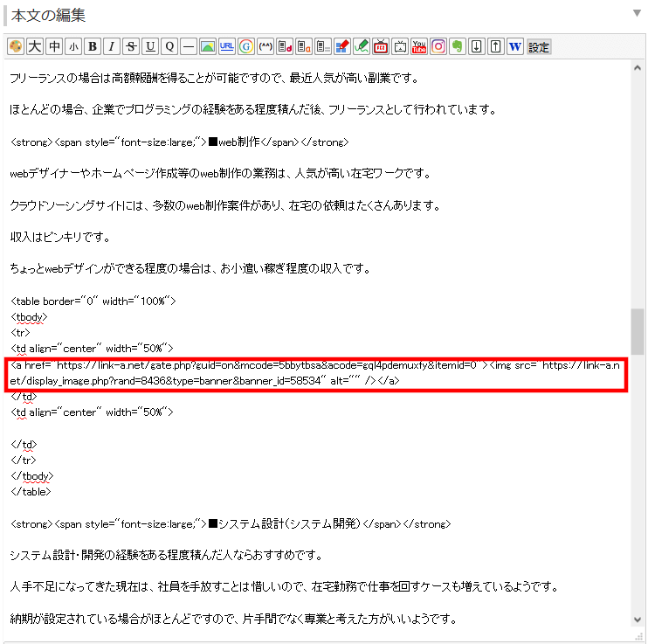Image resolution: width=648 pixels, height=644 pixels.
Task: Apply large font size (大)
Action: [35, 46]
